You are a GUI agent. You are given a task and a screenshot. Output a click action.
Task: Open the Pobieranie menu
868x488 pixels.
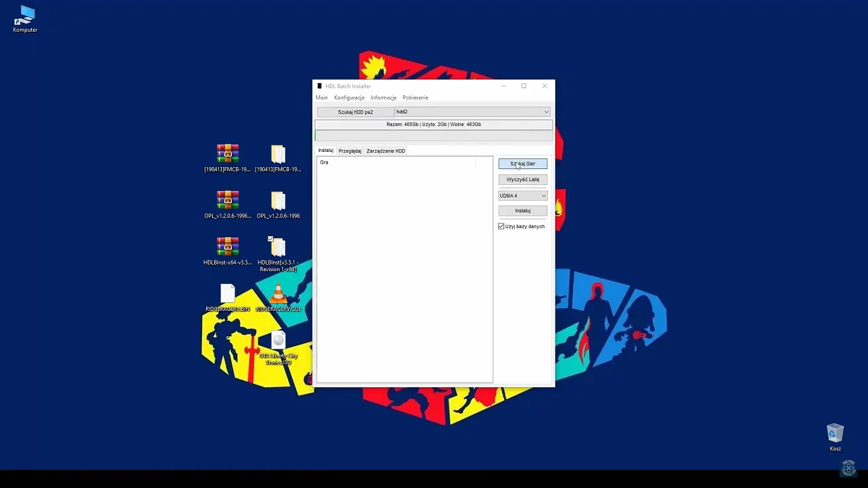[x=415, y=97]
